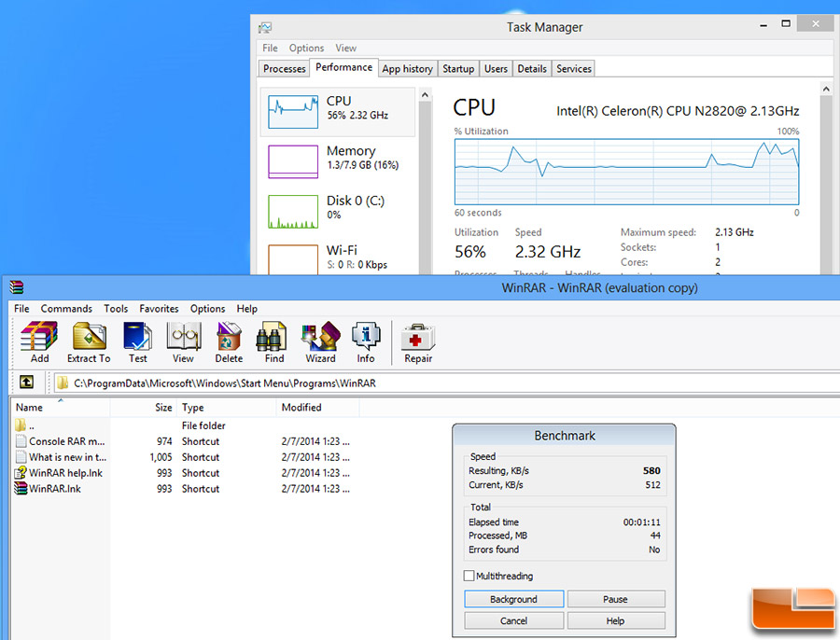840x640 pixels.
Task: Open the WinRAR Commands menu
Action: point(66,309)
